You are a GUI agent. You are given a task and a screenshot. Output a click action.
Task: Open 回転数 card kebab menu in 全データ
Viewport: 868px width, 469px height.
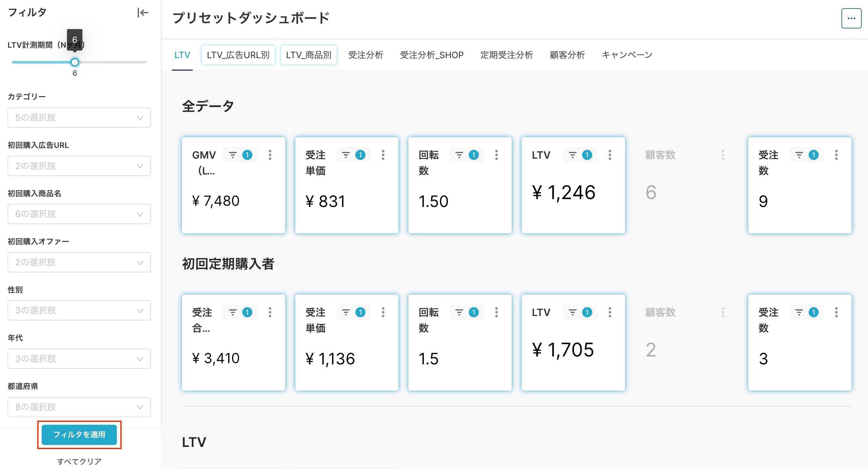pyautogui.click(x=496, y=155)
